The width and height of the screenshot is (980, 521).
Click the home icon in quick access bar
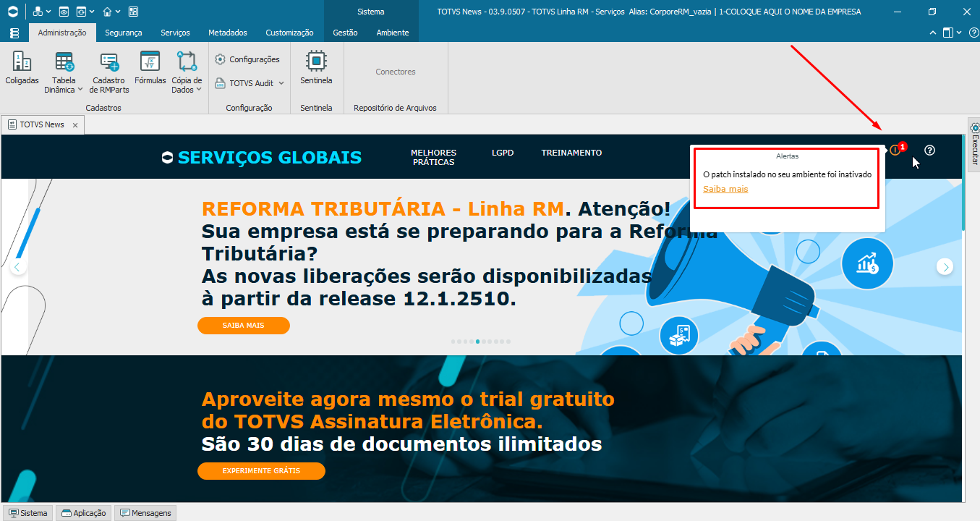pyautogui.click(x=107, y=12)
